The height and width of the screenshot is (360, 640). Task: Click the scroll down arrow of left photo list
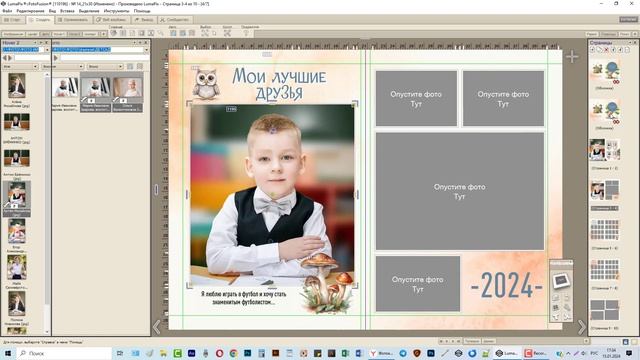[x=47, y=332]
